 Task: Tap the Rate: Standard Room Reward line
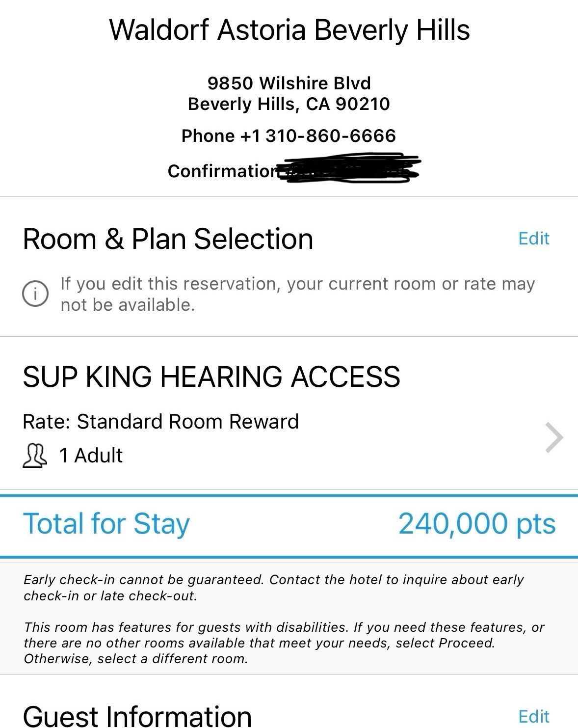(161, 422)
